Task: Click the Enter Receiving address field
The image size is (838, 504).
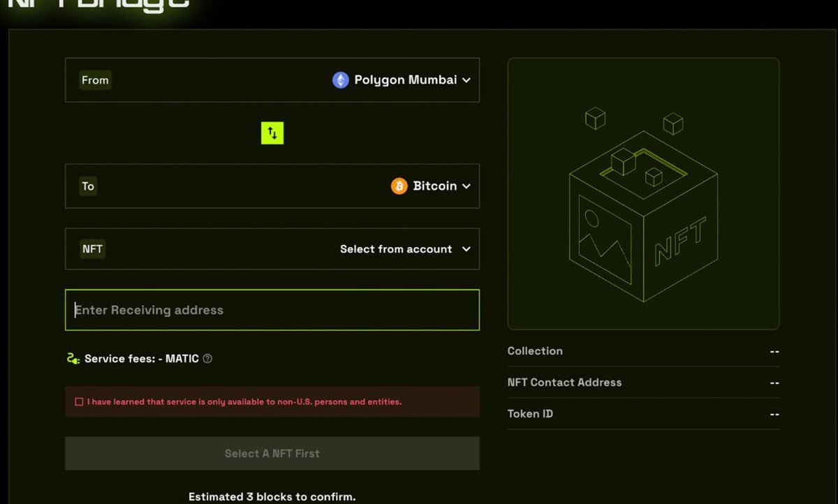Action: point(272,310)
